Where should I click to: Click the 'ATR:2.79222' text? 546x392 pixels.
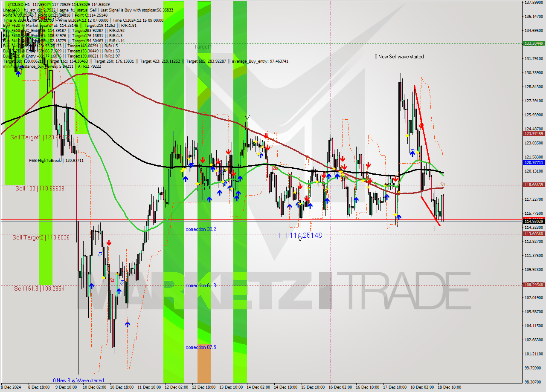tap(89, 66)
